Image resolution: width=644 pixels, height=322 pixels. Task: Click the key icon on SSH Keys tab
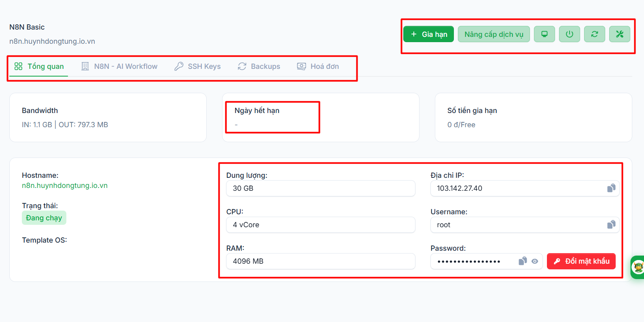click(179, 66)
